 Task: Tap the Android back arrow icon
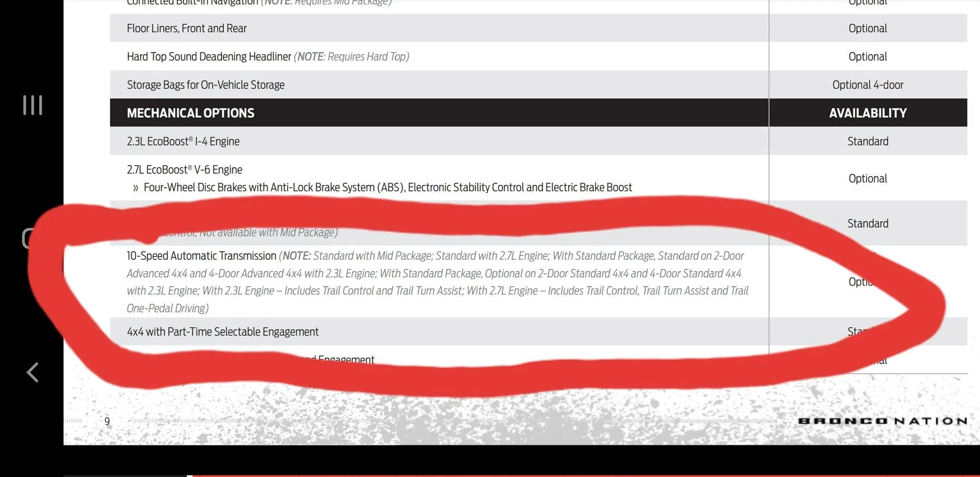click(x=32, y=372)
